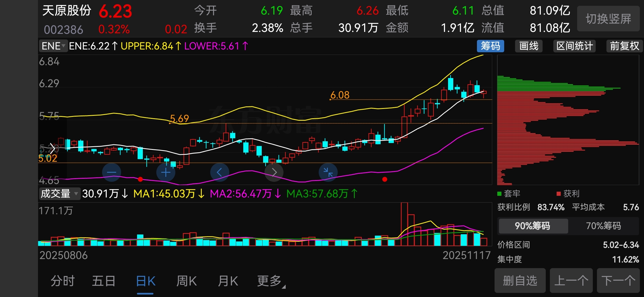Select the 70%筹码 option

coord(603,226)
